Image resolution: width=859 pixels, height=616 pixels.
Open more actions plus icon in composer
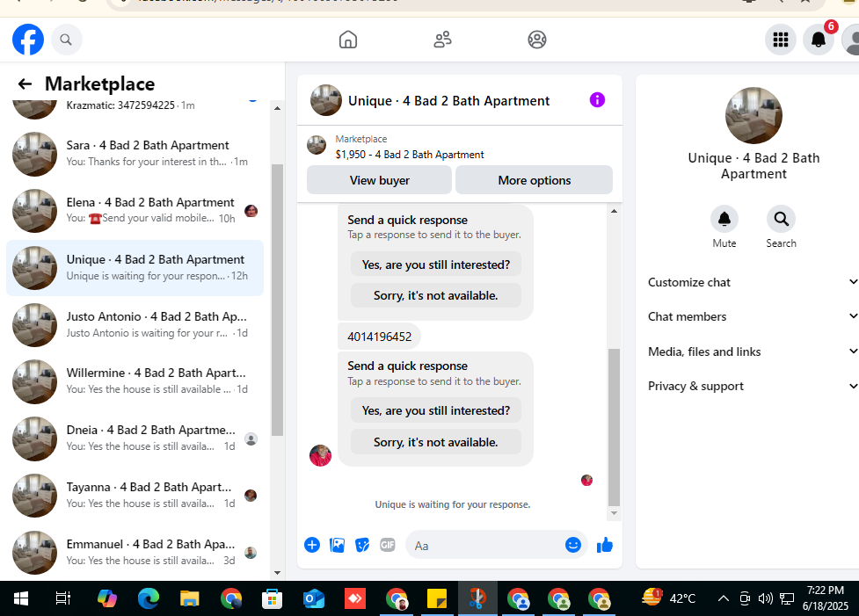[312, 545]
